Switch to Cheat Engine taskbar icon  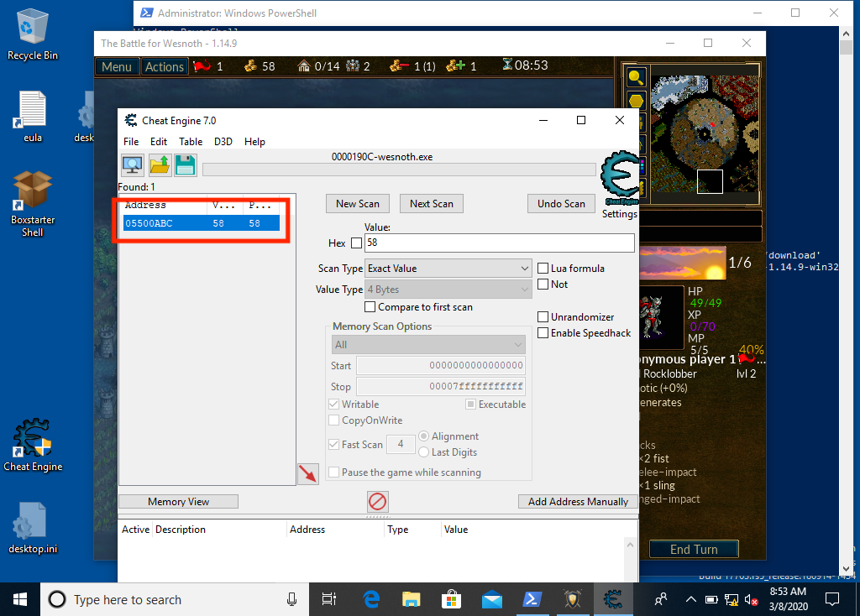tap(612, 599)
